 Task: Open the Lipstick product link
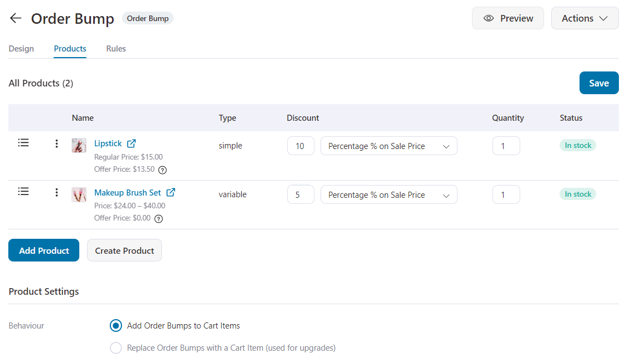click(x=108, y=143)
